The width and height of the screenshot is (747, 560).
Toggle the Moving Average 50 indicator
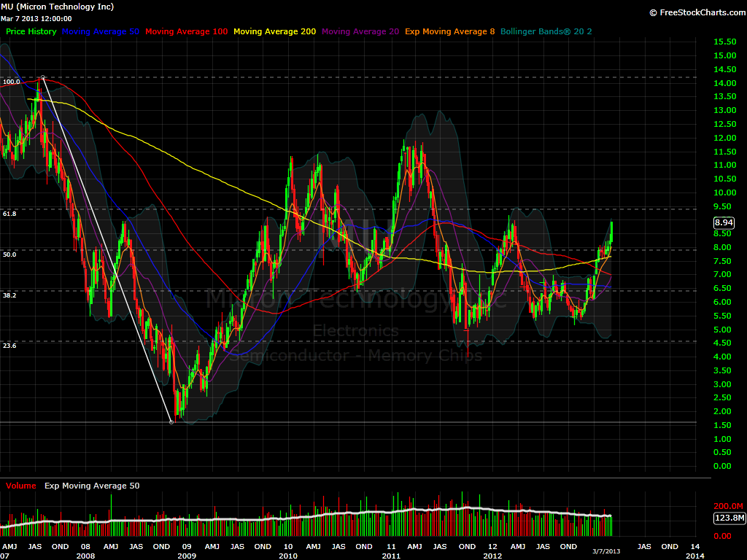click(x=100, y=31)
